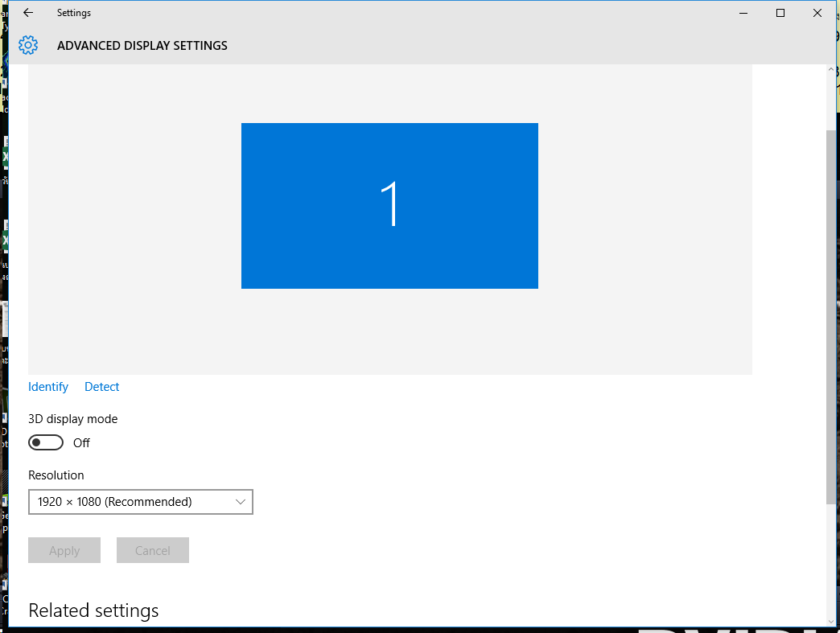Select display 1 monitor box
Image resolution: width=840 pixels, height=633 pixels.
click(x=389, y=206)
